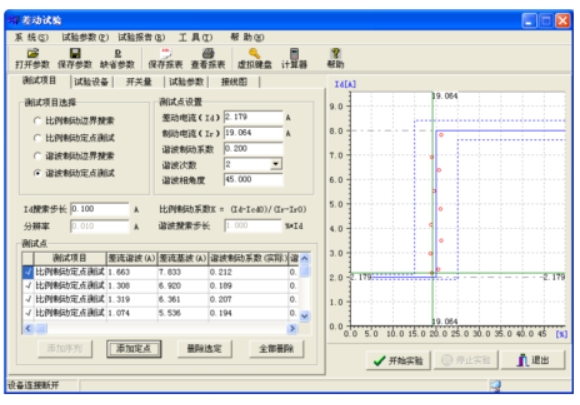Switch to the 试验设备 tab
The height and width of the screenshot is (405, 580).
tap(91, 82)
